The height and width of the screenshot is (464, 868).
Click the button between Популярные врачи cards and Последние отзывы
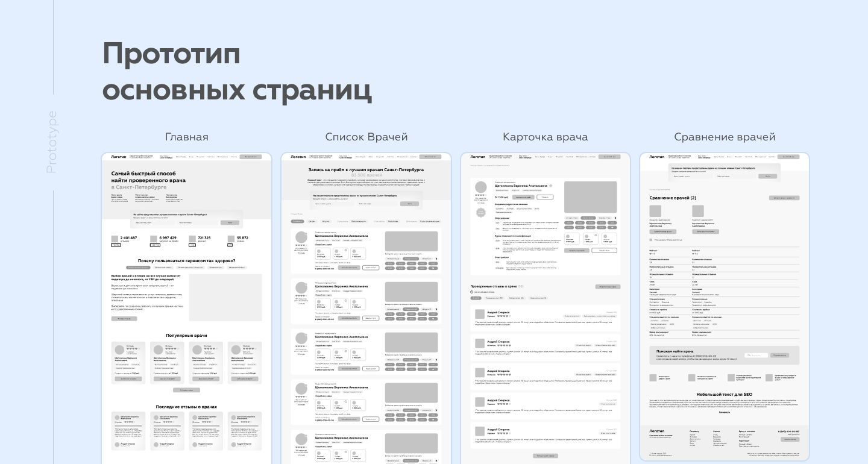186,390
